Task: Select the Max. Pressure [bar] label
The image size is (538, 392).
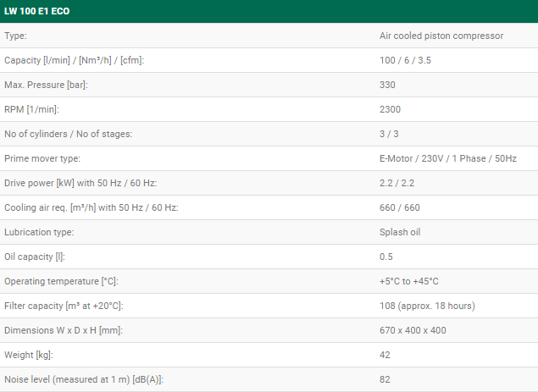Action: [46, 85]
